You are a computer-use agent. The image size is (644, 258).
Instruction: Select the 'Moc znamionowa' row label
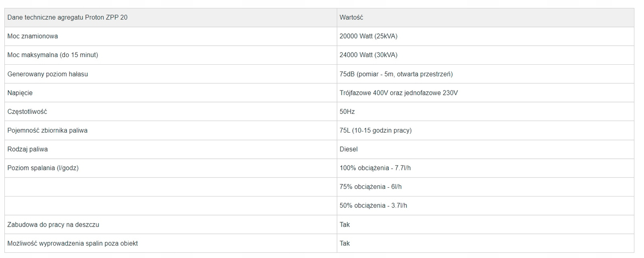(x=33, y=36)
